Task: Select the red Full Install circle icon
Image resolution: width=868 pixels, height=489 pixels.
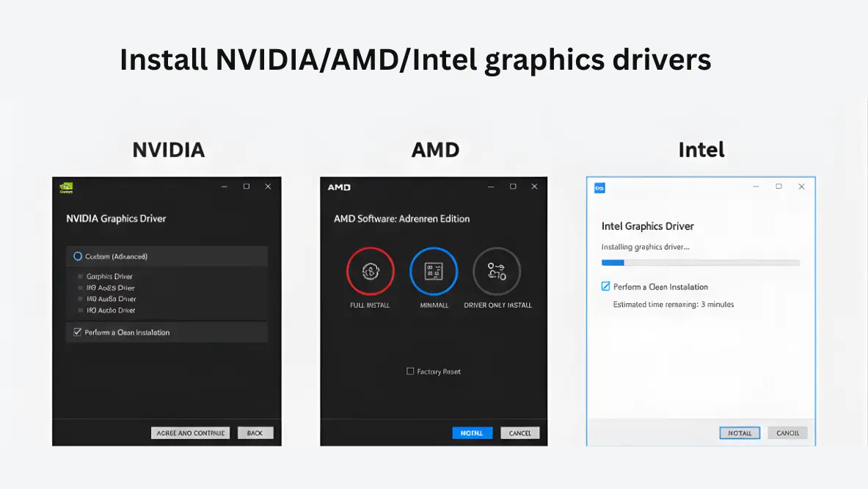Action: tap(370, 271)
